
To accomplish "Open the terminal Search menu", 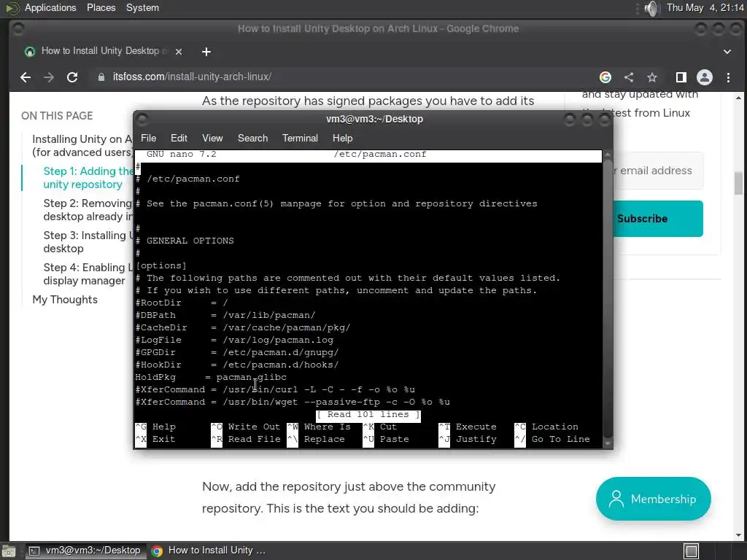I will tap(252, 138).
